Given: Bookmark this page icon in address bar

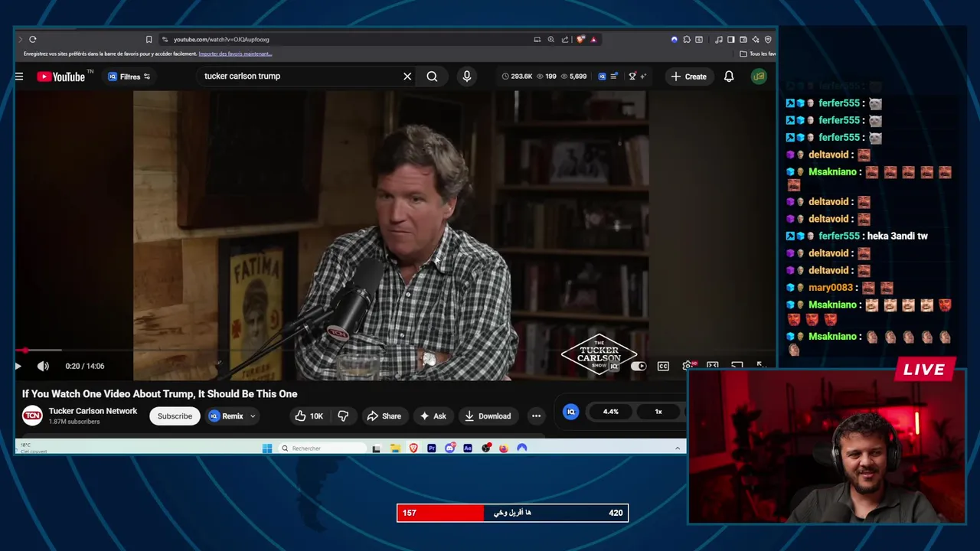Looking at the screenshot, I should [149, 39].
